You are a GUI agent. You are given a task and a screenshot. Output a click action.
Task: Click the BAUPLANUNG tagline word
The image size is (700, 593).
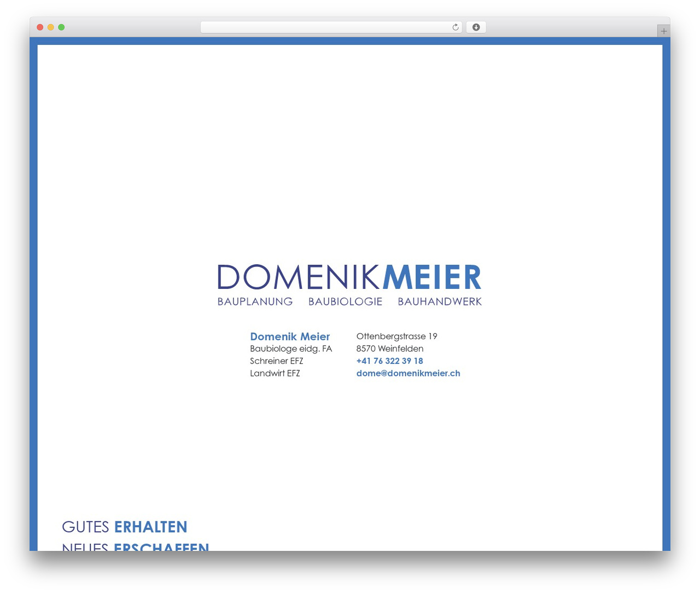pos(255,301)
